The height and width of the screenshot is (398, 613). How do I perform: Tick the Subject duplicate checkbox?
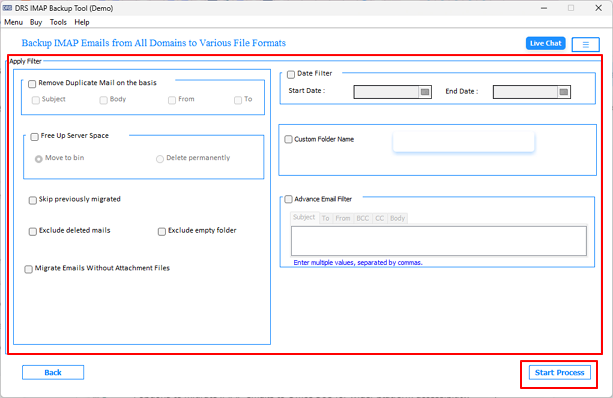(x=36, y=100)
